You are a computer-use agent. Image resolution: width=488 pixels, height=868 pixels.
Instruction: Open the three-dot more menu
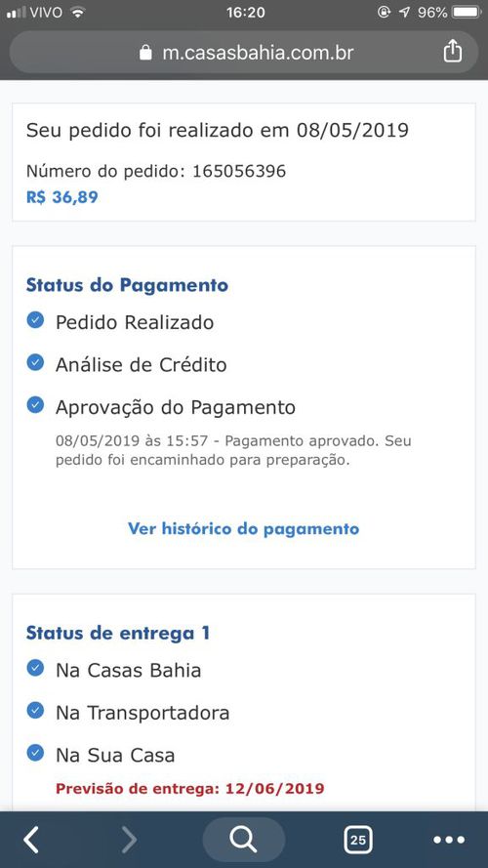(449, 840)
